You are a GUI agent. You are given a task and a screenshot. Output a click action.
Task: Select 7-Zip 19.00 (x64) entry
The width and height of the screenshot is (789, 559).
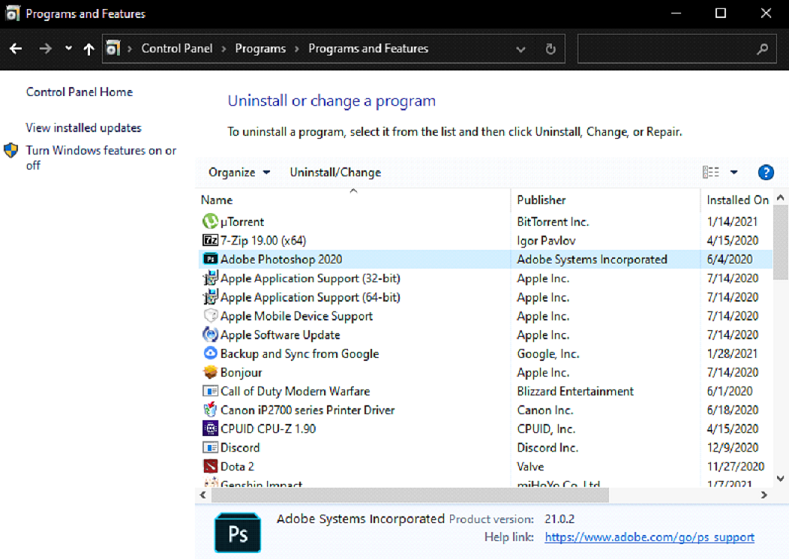pos(263,241)
